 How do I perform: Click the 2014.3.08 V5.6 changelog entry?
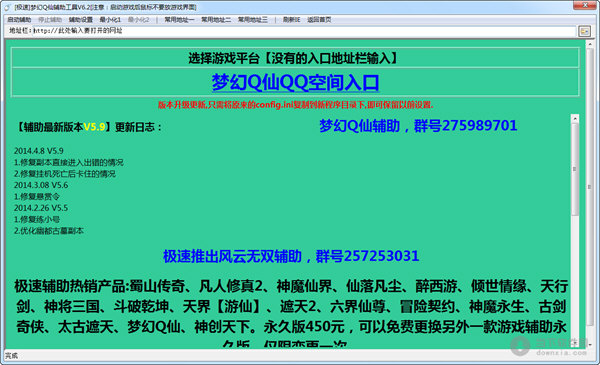tap(41, 185)
